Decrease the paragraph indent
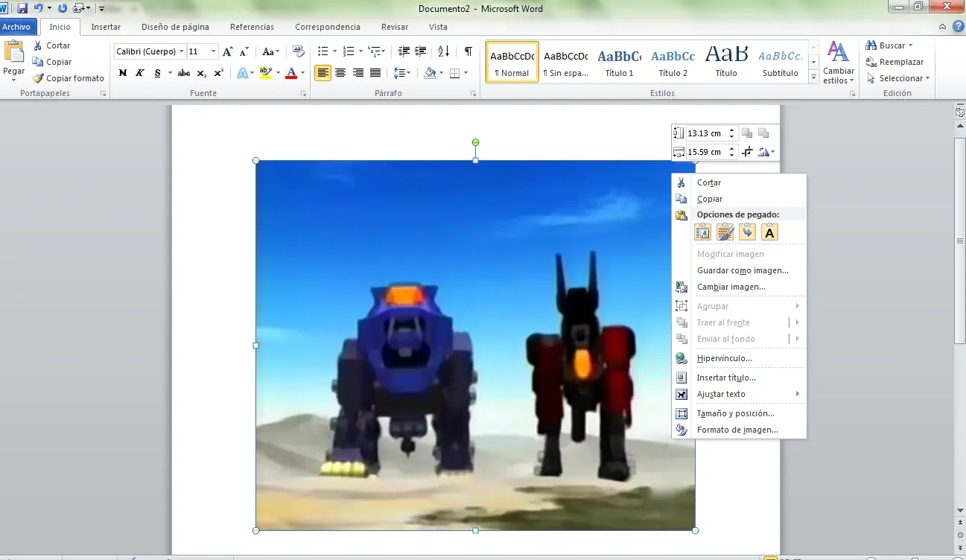The image size is (966, 560). [404, 51]
